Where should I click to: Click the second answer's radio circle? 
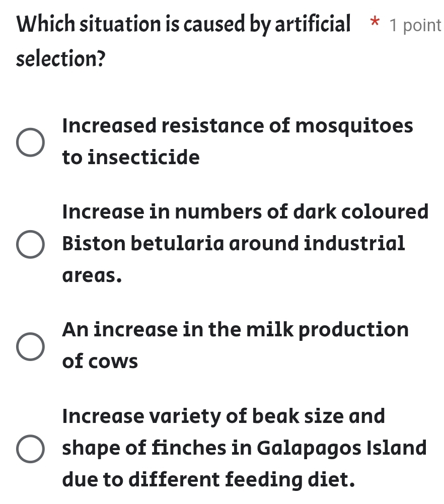(x=30, y=243)
